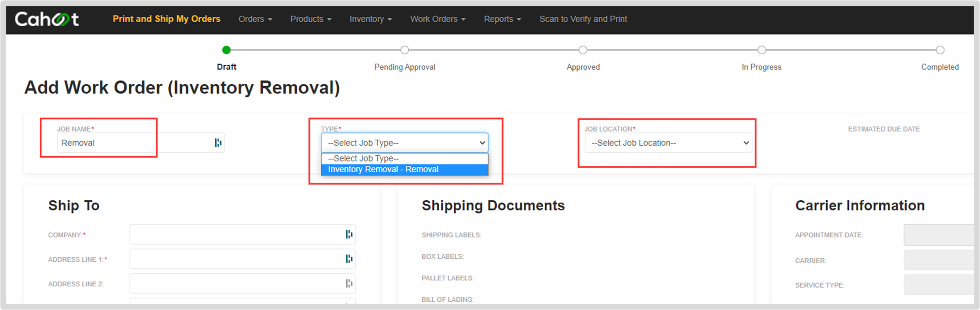This screenshot has width=980, height=310.
Task: Open the Work Orders menu
Action: point(438,19)
